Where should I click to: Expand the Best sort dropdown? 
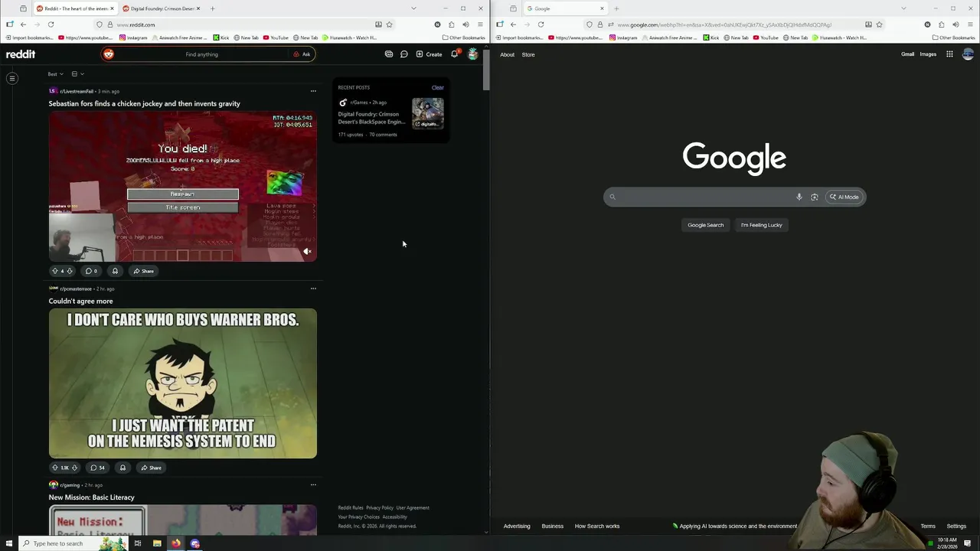(55, 74)
